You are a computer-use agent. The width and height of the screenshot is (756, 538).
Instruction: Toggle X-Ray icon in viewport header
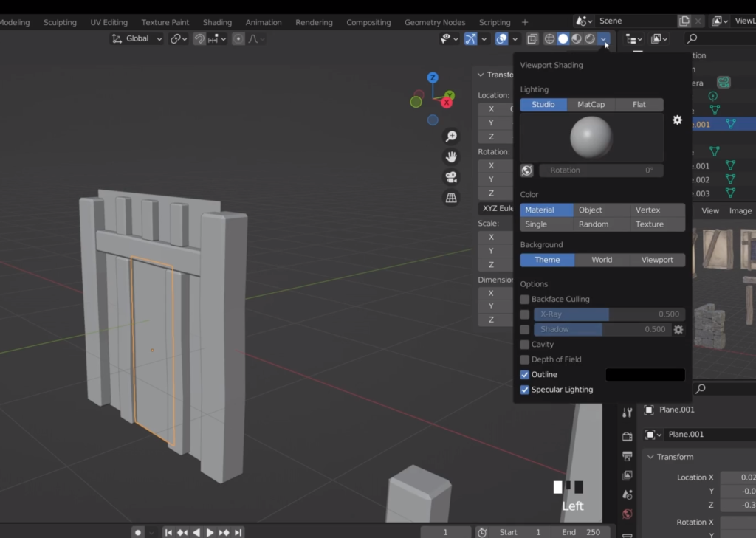pos(532,39)
